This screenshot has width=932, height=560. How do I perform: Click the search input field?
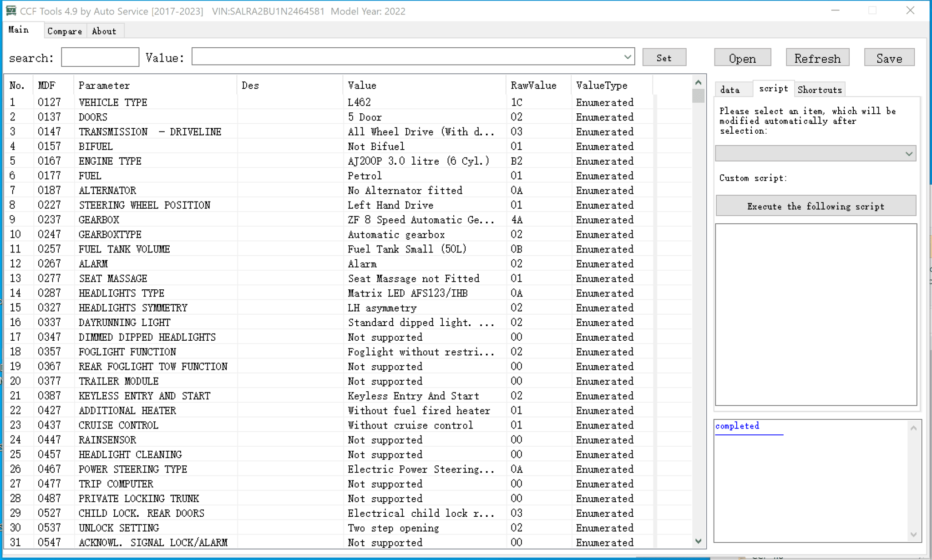click(x=100, y=56)
